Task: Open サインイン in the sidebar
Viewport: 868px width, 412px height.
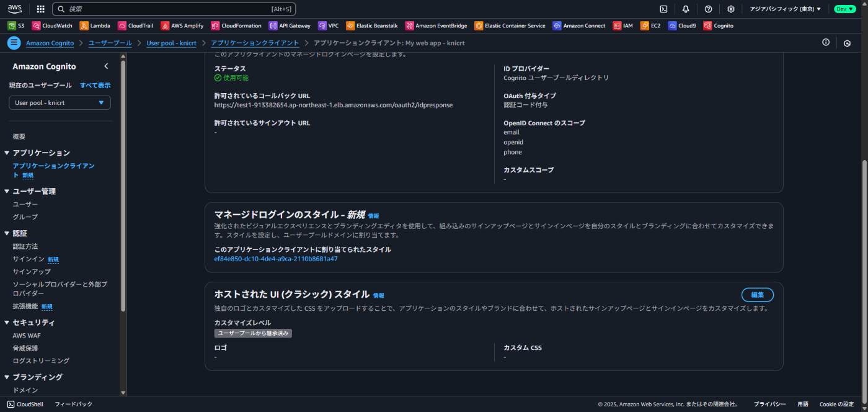Action: 29,259
